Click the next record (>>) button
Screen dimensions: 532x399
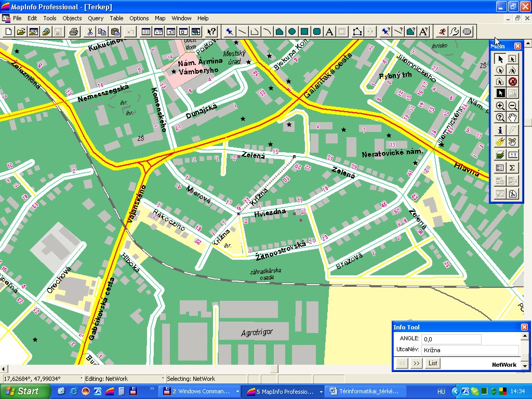click(x=416, y=363)
